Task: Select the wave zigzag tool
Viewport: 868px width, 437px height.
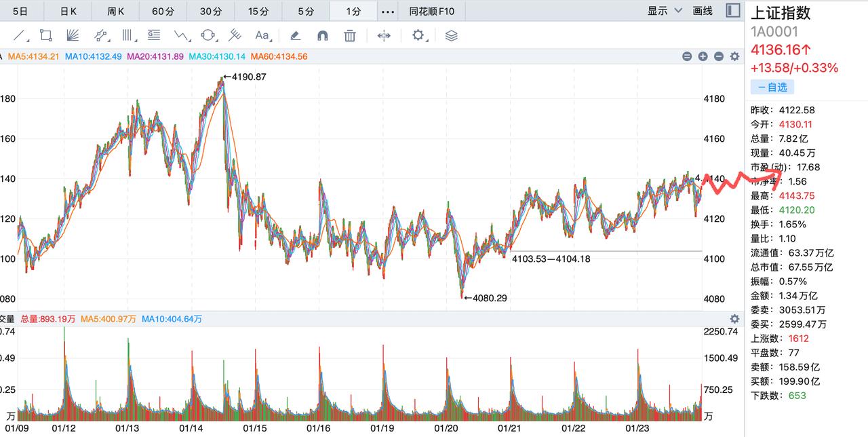Action: tap(181, 35)
